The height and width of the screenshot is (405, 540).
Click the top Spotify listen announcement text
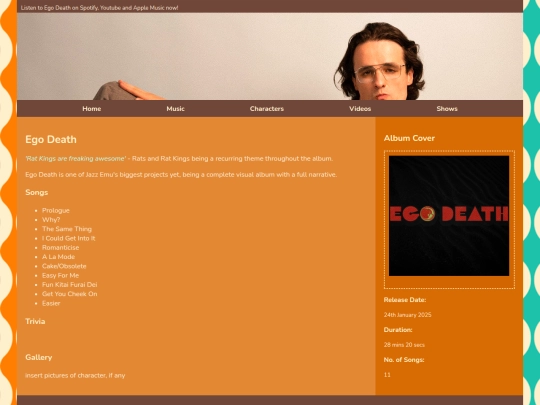100,8
